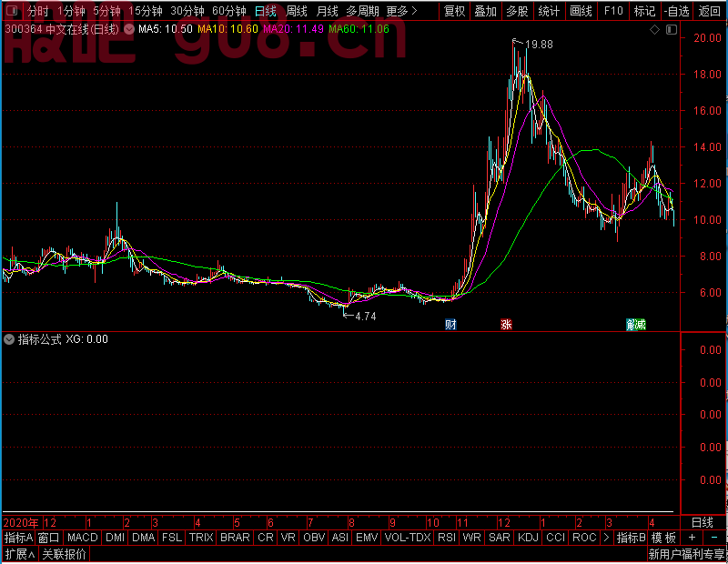
Task: Expand the indicator formula dropdown arrow
Action: [x=9, y=339]
